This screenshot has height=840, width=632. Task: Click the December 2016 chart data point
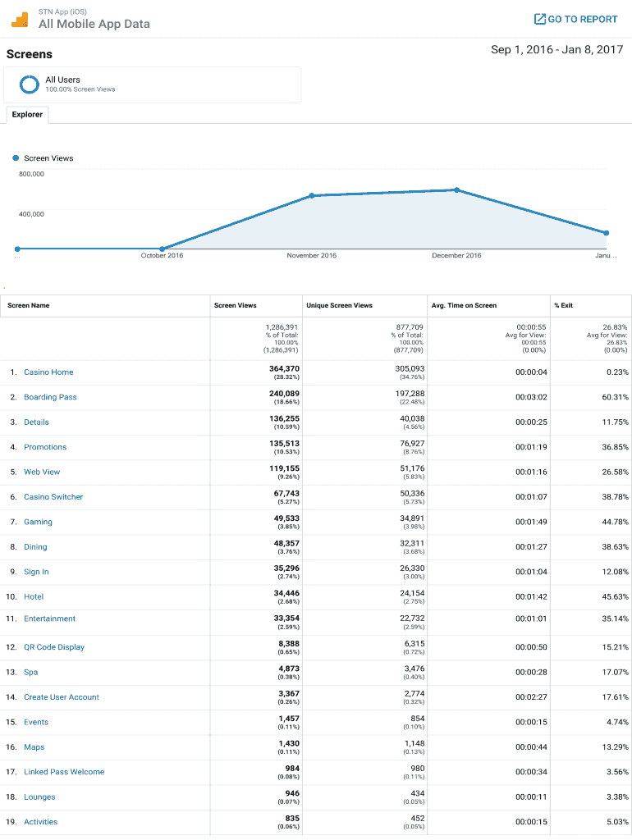click(x=456, y=189)
